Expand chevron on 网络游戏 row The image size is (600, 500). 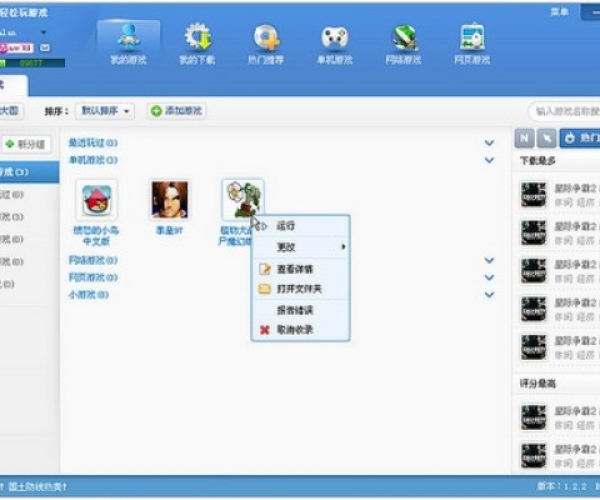coord(489,261)
